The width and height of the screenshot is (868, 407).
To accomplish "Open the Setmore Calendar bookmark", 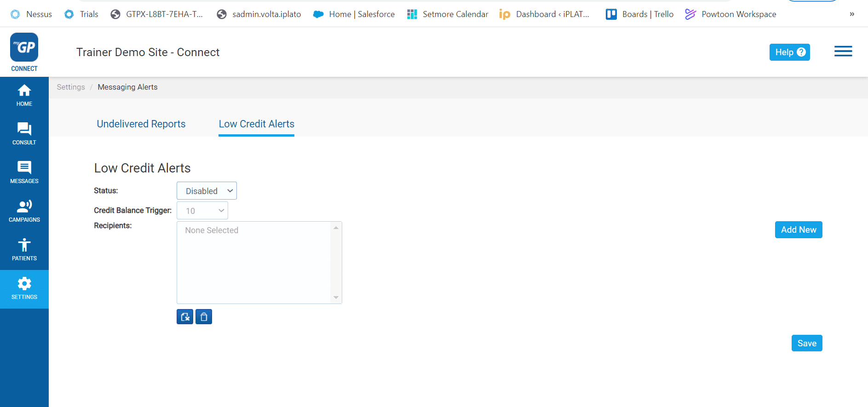I will coord(448,14).
